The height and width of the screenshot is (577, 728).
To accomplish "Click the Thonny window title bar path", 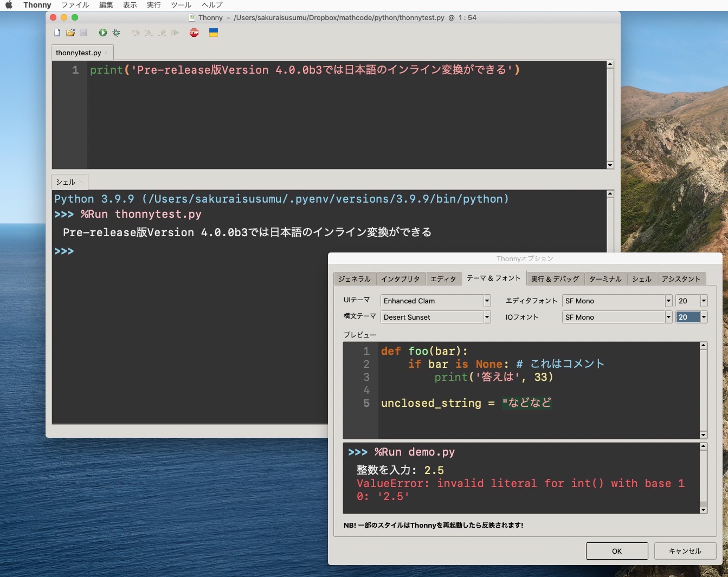I will point(338,17).
